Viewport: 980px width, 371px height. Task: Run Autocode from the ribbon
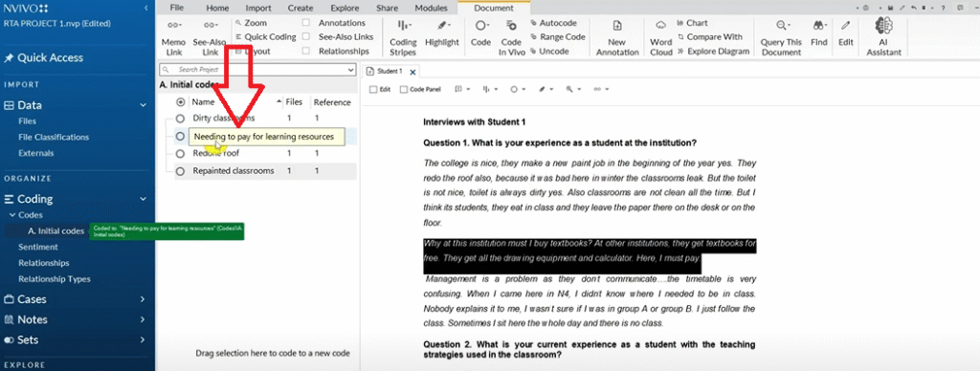pos(554,23)
